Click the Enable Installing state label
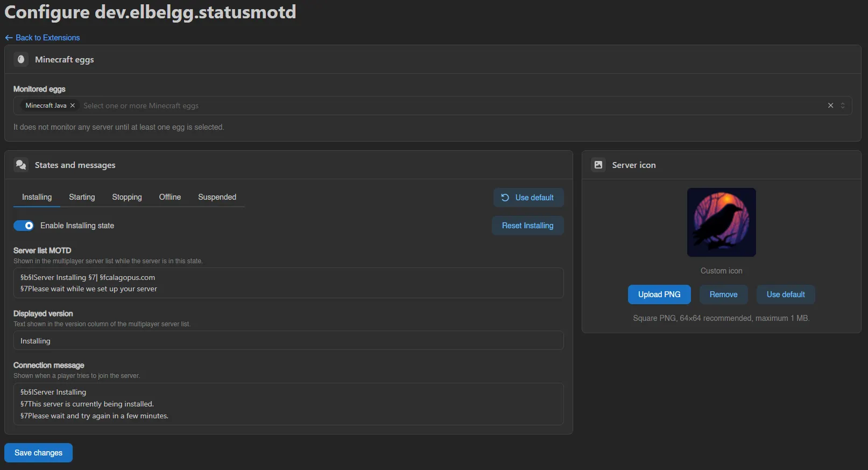 point(77,226)
